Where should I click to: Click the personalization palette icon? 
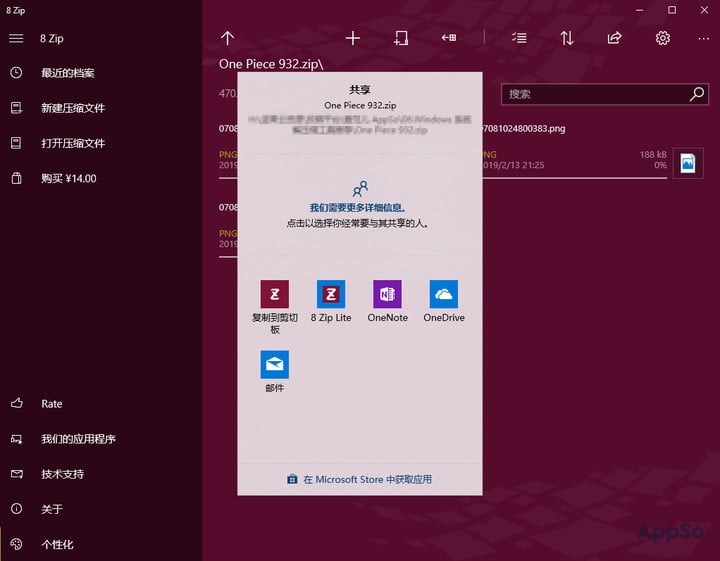click(17, 544)
